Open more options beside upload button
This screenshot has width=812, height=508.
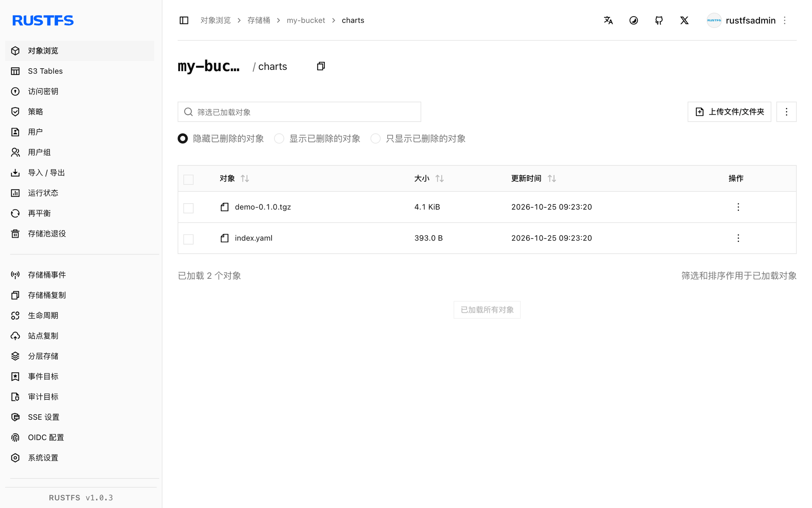pyautogui.click(x=786, y=112)
